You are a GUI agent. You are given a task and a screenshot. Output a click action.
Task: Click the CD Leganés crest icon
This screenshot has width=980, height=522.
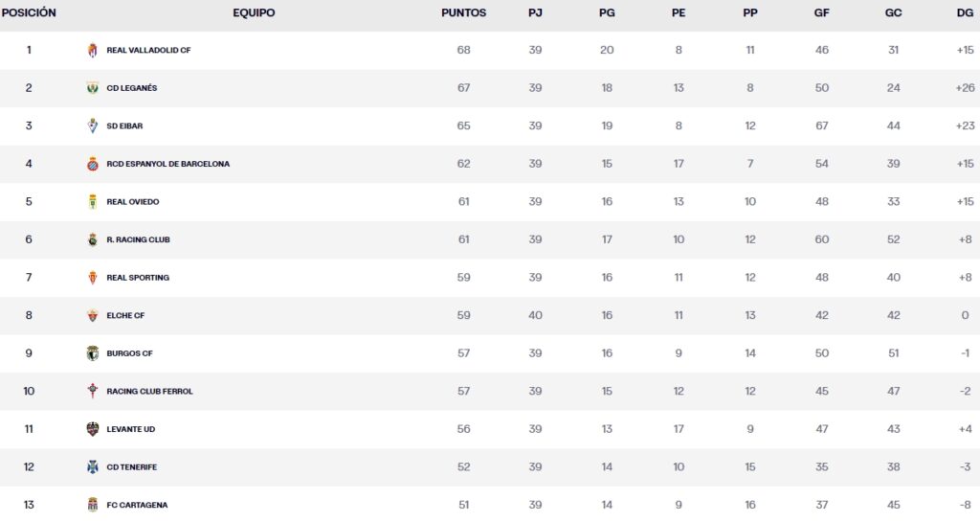coord(93,88)
